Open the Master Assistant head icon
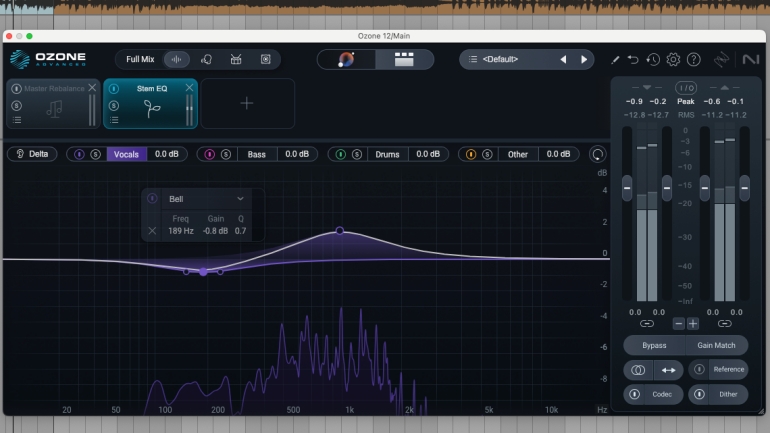This screenshot has height=433, width=770. 206,59
